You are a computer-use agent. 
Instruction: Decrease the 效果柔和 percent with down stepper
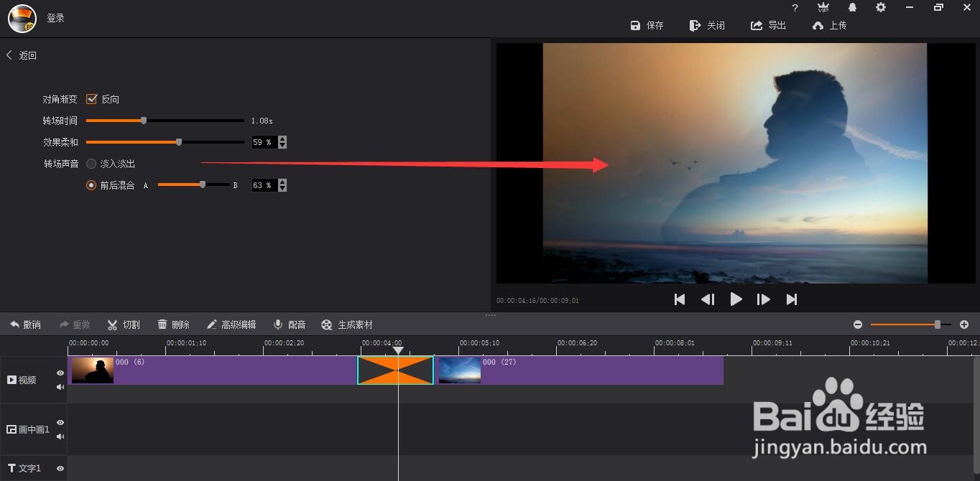[x=282, y=145]
